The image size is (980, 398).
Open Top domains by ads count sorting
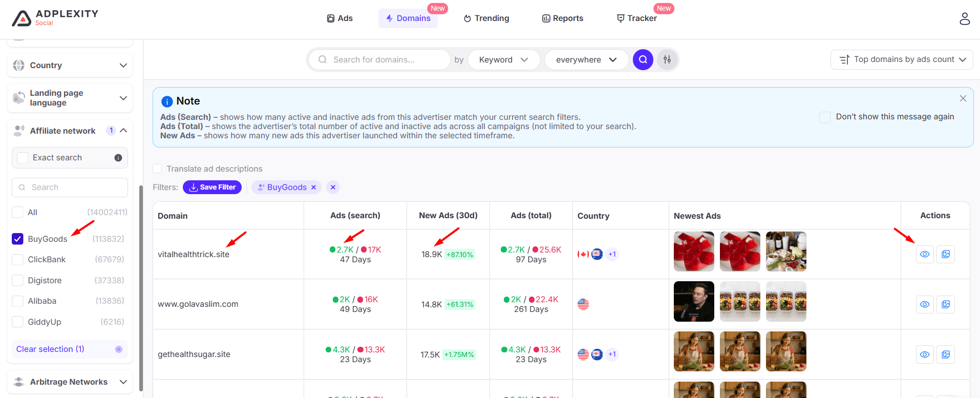pyautogui.click(x=902, y=59)
